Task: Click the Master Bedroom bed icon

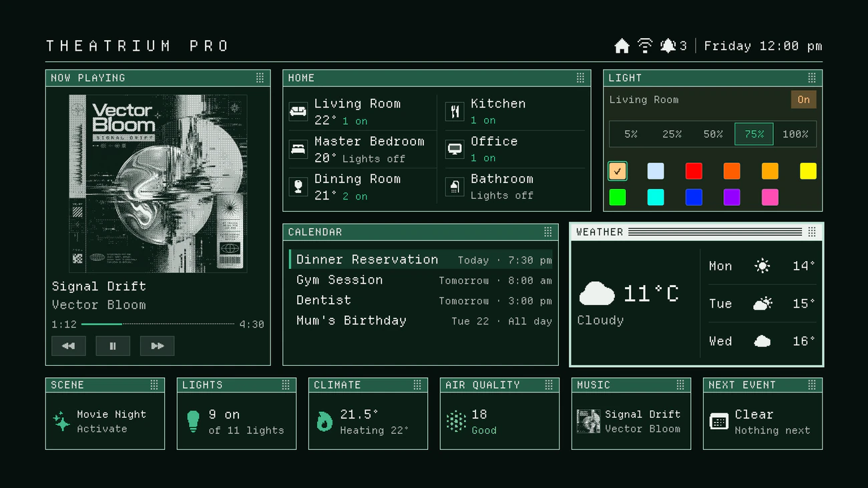Action: [x=298, y=149]
